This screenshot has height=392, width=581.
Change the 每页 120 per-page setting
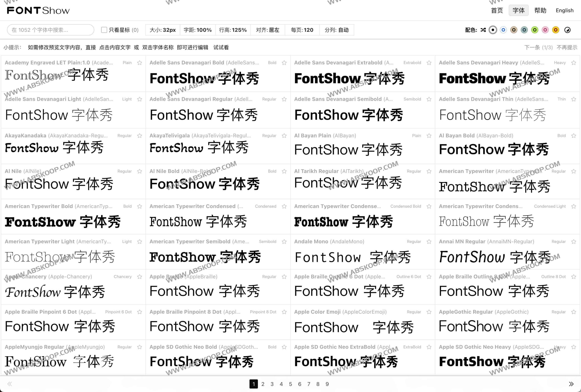click(x=302, y=30)
